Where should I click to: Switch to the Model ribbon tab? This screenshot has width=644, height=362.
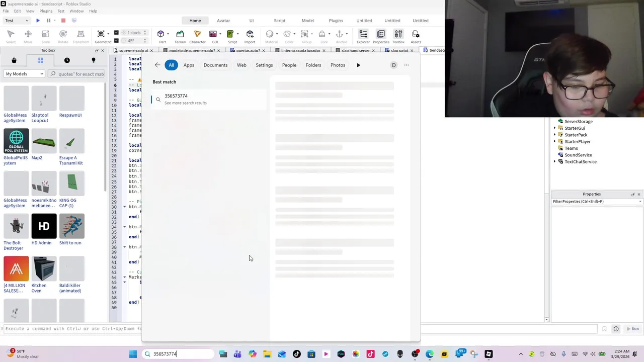point(308,21)
